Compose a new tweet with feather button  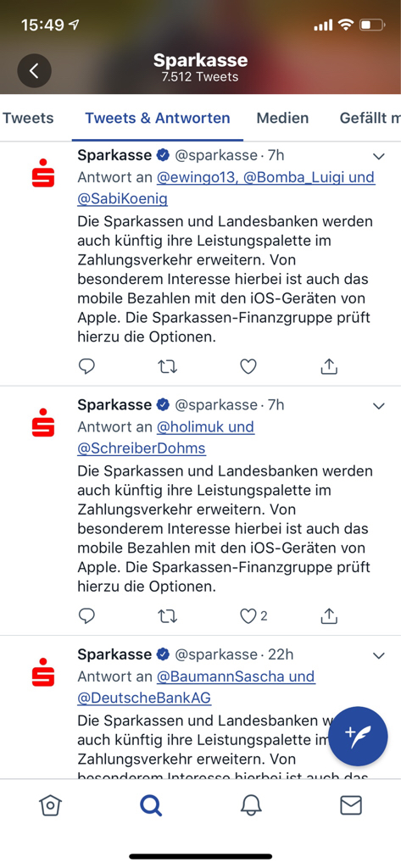pos(358,737)
